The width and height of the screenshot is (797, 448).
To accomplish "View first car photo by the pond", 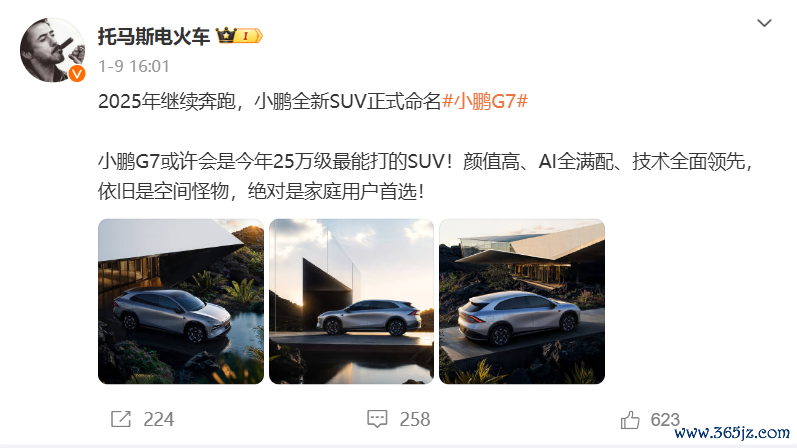I will 181,302.
